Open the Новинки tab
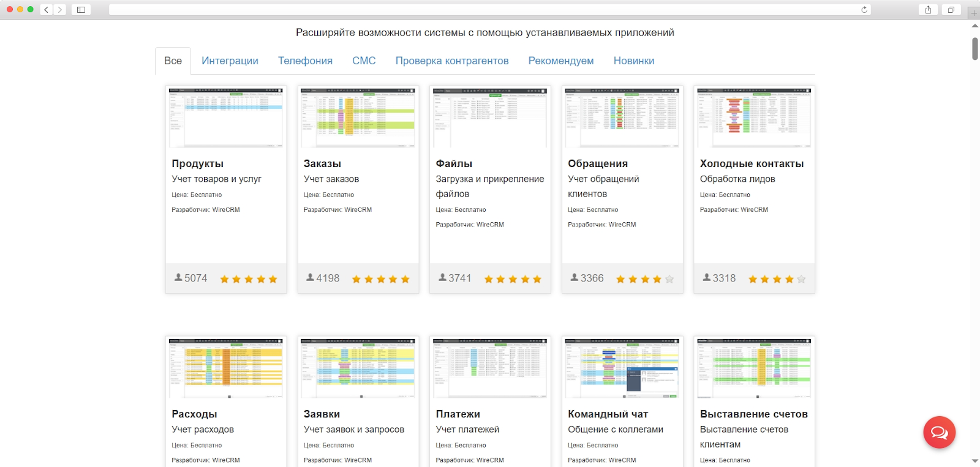980x467 pixels. point(634,61)
